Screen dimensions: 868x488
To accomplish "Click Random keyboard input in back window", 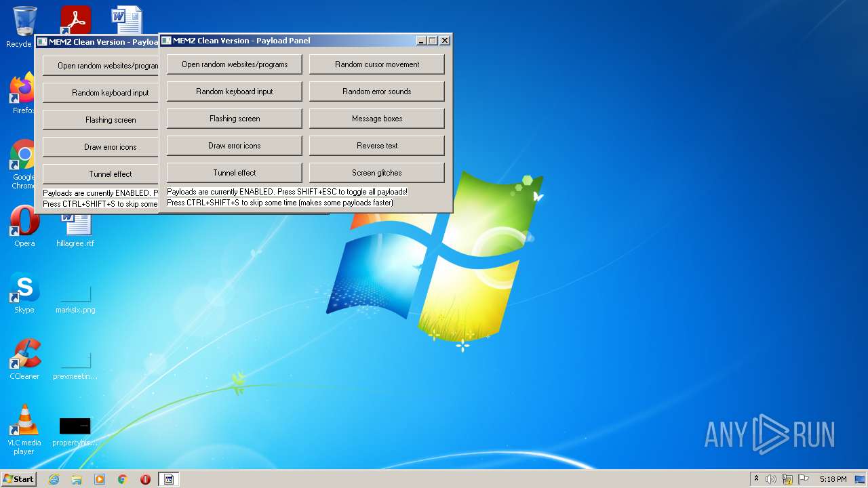I will click(100, 93).
